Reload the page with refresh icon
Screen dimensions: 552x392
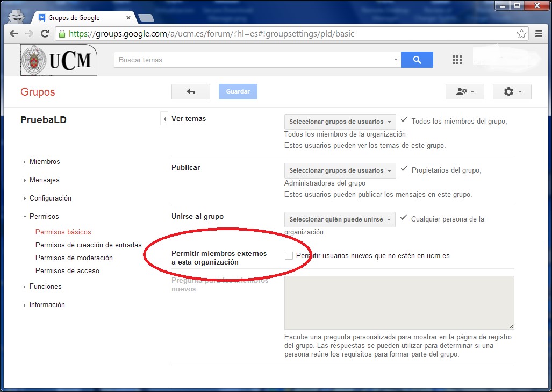click(45, 34)
